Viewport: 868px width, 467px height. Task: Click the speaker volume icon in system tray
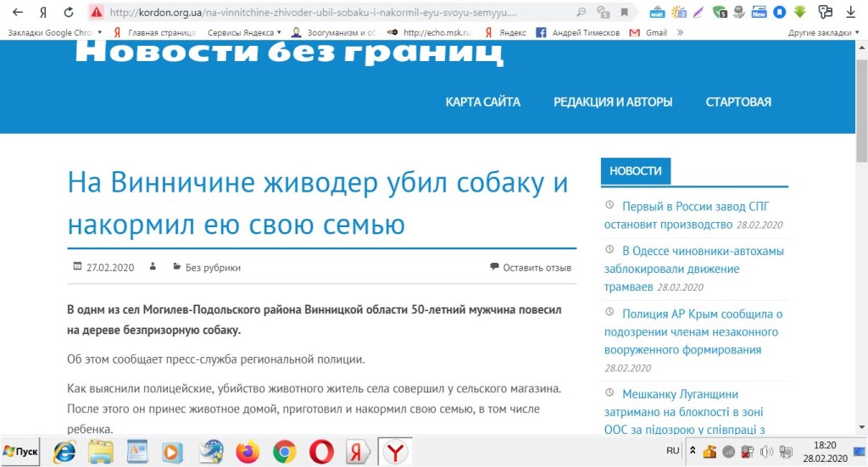765,451
